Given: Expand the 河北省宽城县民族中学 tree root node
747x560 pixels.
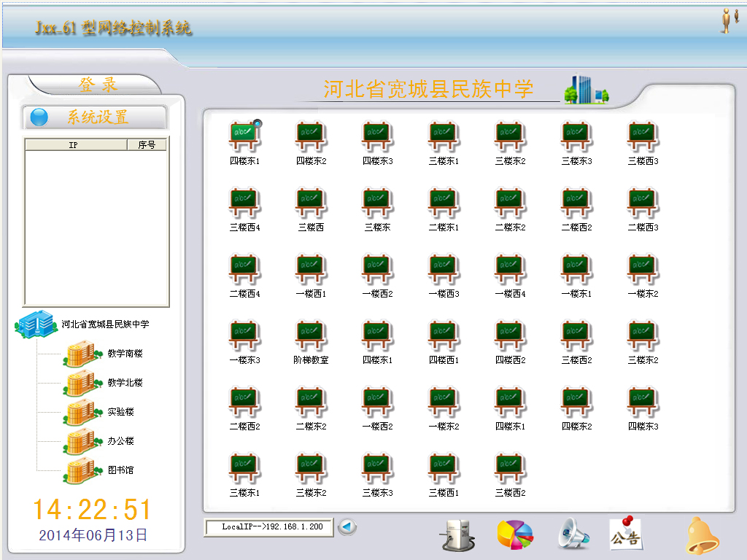Looking at the screenshot, I should coord(35,324).
